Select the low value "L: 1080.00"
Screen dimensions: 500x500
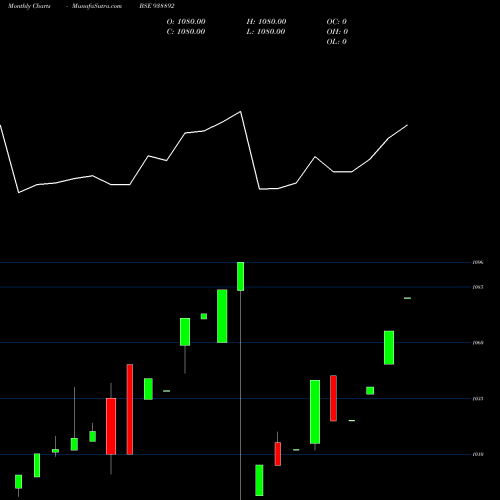click(266, 32)
